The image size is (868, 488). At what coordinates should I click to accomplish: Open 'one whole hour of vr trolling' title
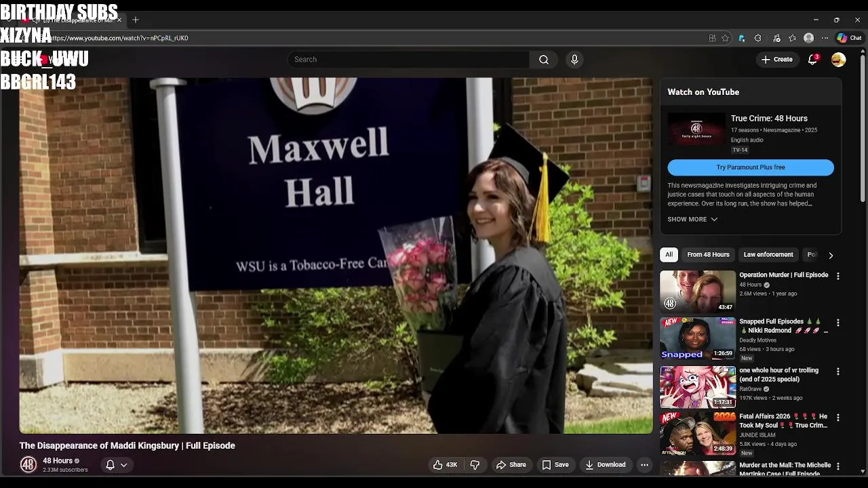[x=779, y=375]
